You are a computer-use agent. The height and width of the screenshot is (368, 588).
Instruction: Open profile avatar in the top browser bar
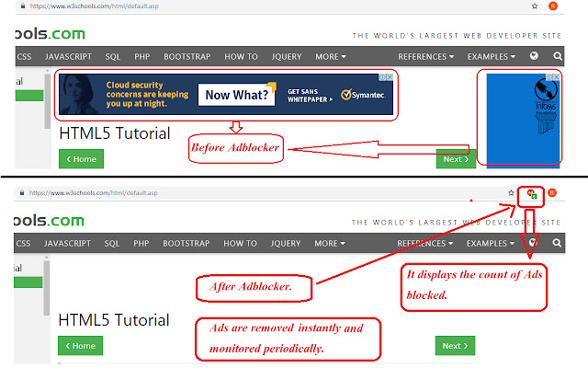pyautogui.click(x=553, y=6)
